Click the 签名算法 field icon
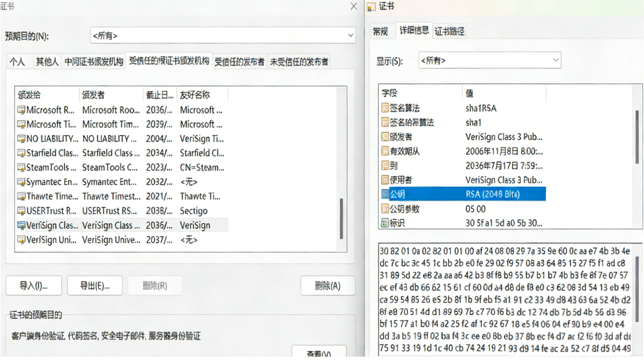The image size is (644, 362). point(385,108)
